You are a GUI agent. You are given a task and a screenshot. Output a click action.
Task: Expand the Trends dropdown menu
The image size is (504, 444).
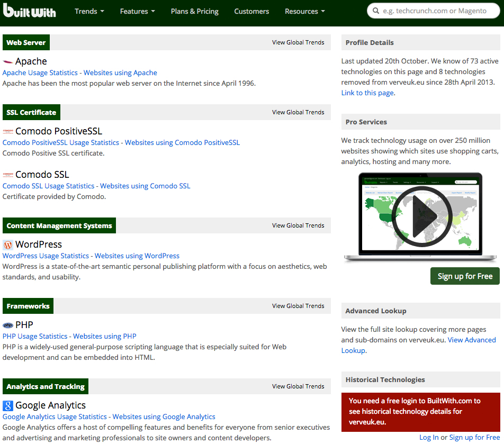89,11
